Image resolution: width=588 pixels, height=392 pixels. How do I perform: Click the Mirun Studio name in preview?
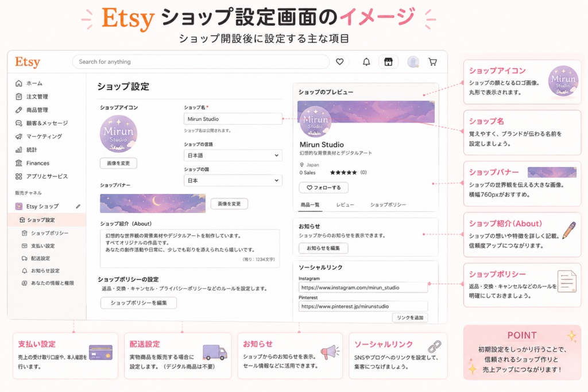click(x=322, y=145)
